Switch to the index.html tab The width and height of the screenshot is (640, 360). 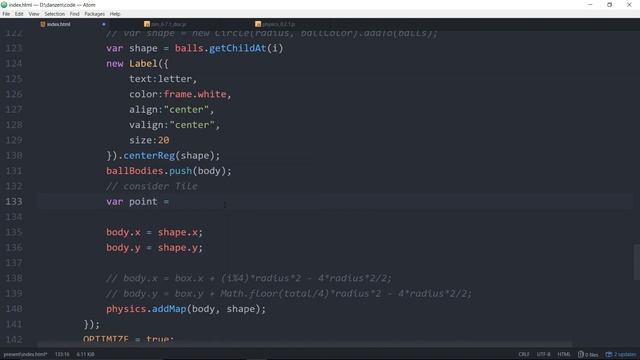[58, 24]
